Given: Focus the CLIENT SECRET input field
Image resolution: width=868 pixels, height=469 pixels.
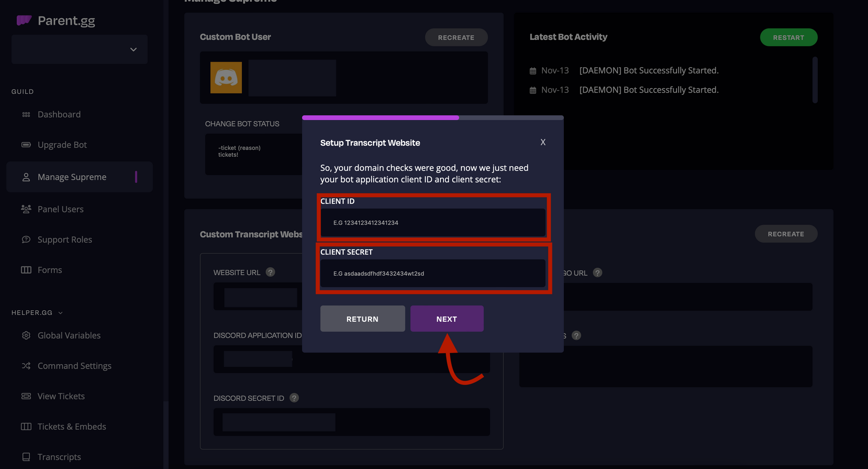Looking at the screenshot, I should click(433, 273).
